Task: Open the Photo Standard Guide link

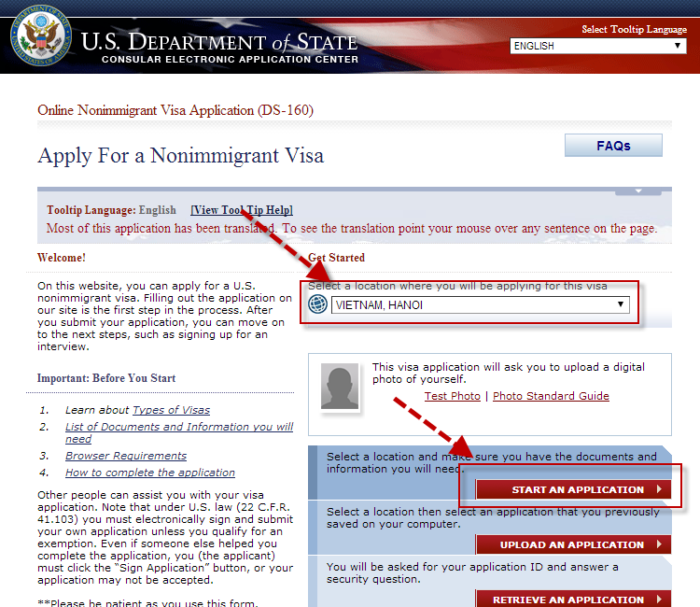Action: pos(551,396)
